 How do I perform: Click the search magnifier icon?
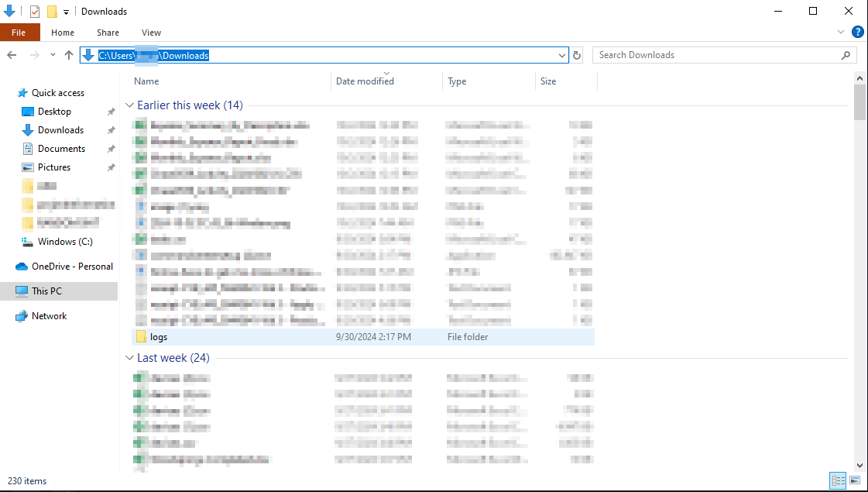click(x=846, y=55)
